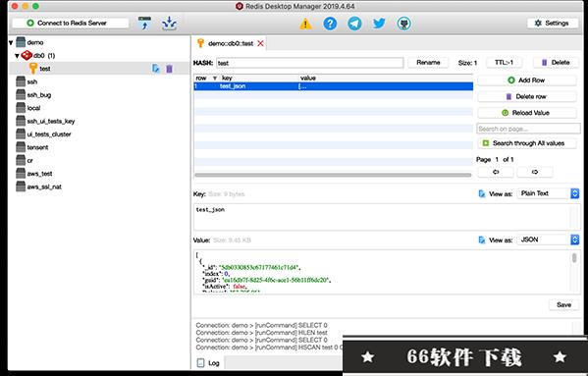Open Value View as JSON dropdown

coord(548,240)
